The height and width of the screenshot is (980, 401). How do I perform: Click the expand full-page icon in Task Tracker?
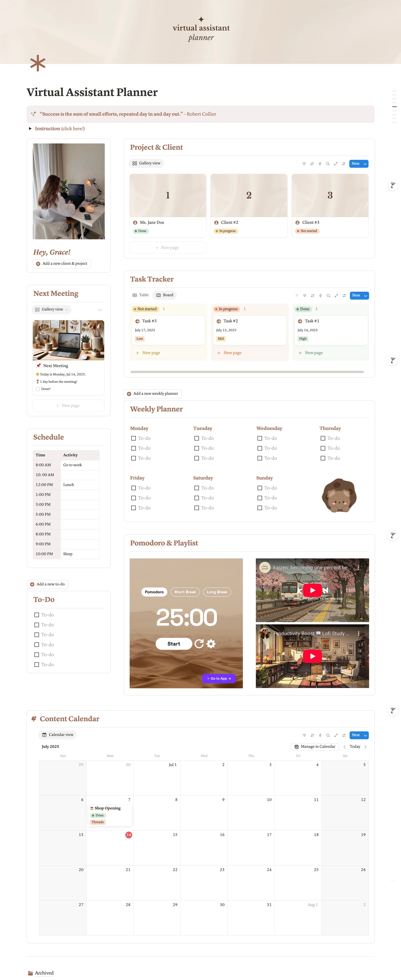tap(336, 296)
